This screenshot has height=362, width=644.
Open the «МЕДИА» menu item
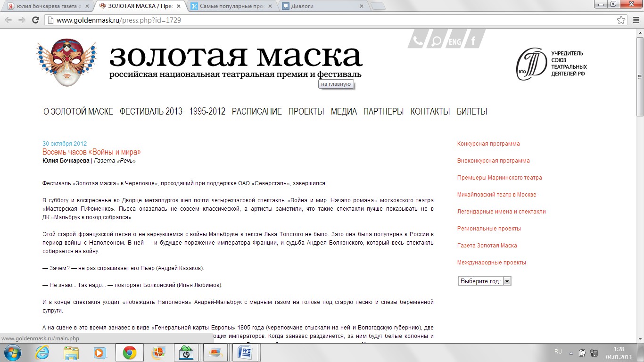tap(344, 112)
